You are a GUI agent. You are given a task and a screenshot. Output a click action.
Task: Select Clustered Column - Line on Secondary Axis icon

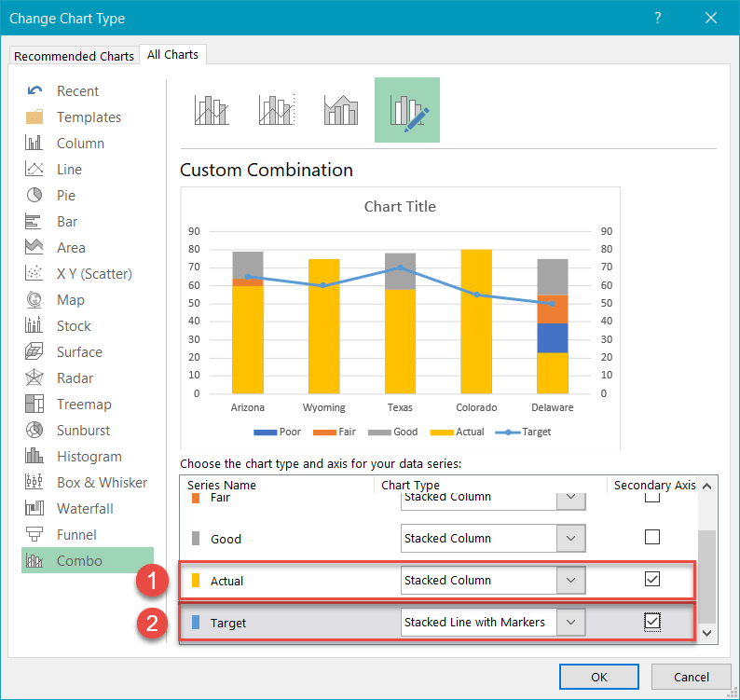276,110
